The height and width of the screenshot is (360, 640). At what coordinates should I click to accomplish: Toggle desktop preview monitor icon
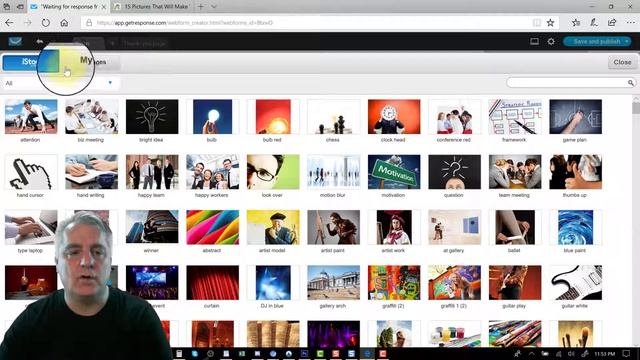pyautogui.click(x=534, y=41)
